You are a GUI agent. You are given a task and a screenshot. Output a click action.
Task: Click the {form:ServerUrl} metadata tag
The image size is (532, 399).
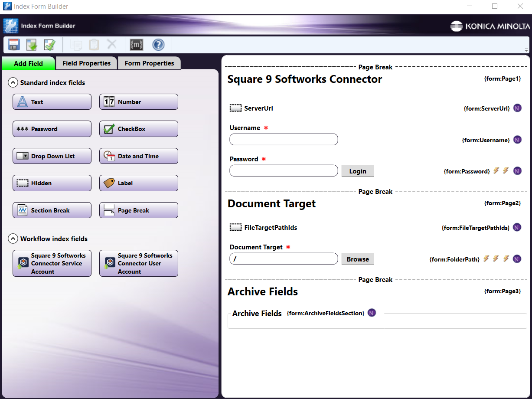click(x=487, y=109)
